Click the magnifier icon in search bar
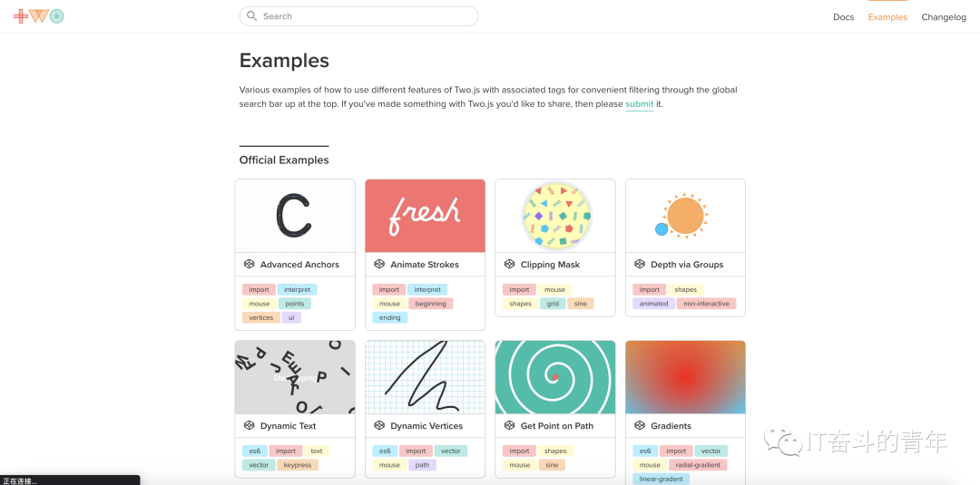The width and height of the screenshot is (980, 485). pyautogui.click(x=252, y=16)
